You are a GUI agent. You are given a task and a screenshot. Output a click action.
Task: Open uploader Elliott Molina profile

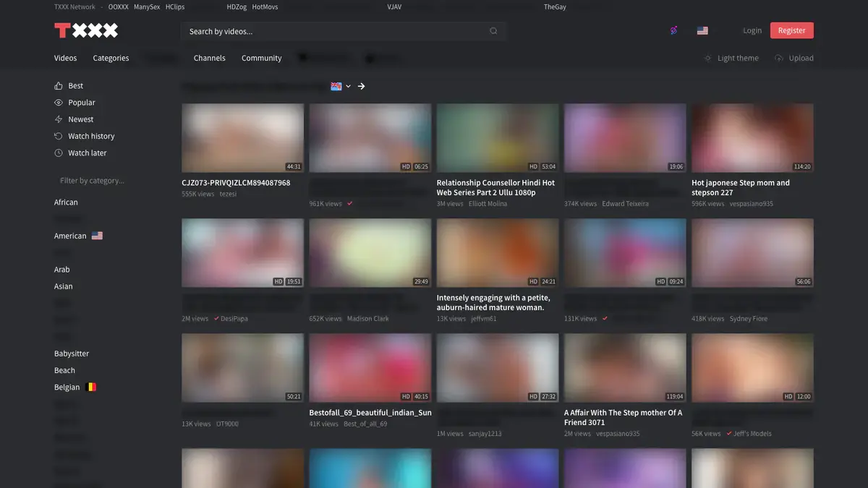pos(488,204)
